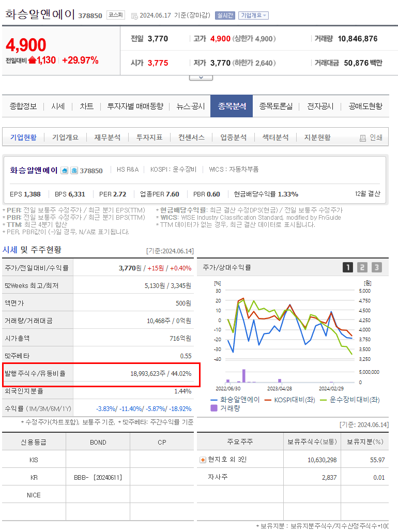Switch to the 차트 tab
The image size is (398, 532).
86,106
